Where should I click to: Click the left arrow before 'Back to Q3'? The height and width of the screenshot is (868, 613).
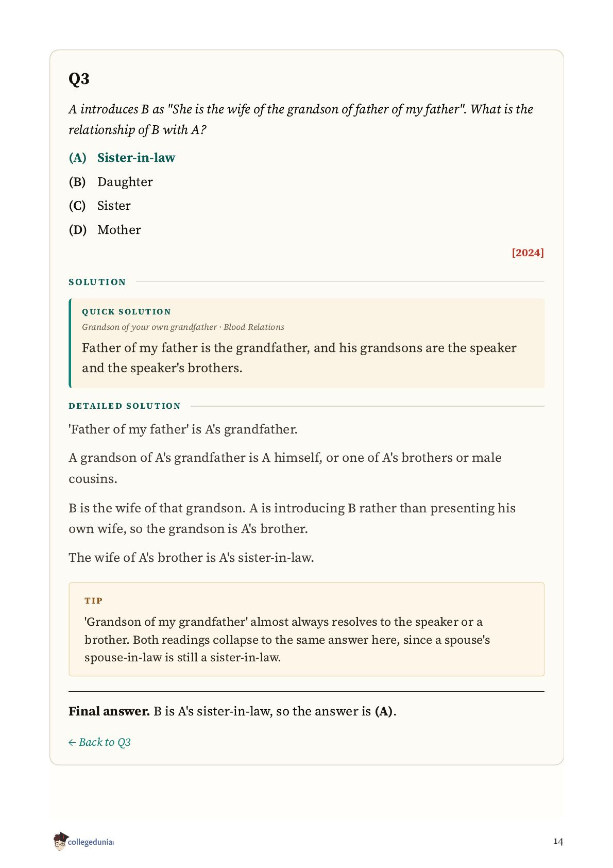(x=72, y=743)
